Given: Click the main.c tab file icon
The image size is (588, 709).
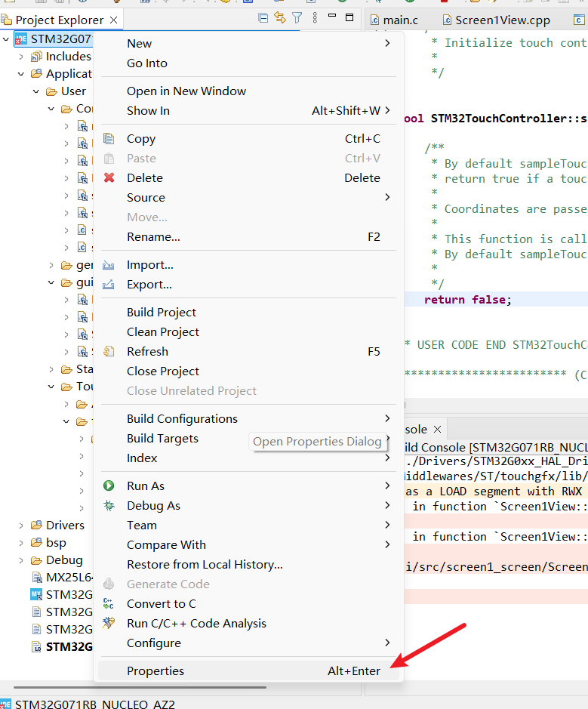Looking at the screenshot, I should (x=374, y=20).
